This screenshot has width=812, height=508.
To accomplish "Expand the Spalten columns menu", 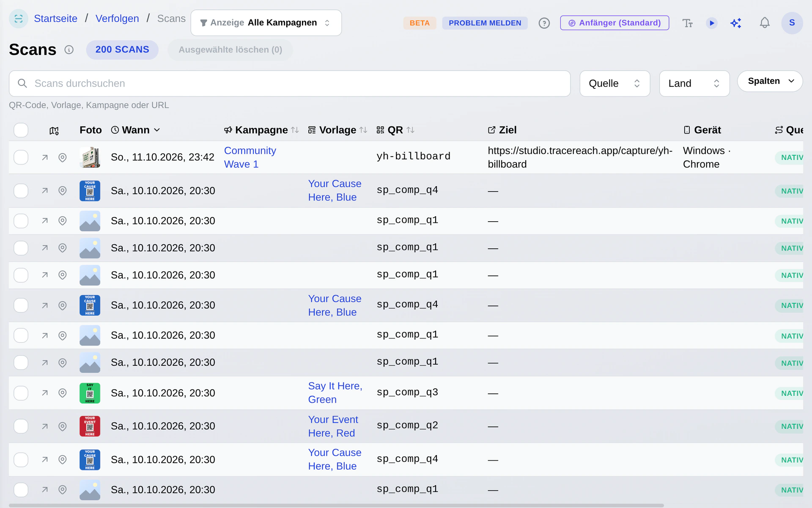I will click(770, 81).
